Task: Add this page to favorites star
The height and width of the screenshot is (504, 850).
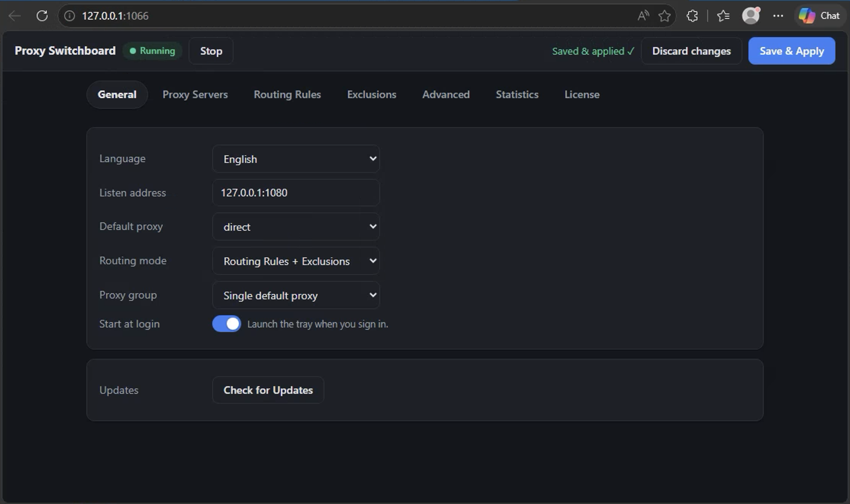Action: coord(665,16)
